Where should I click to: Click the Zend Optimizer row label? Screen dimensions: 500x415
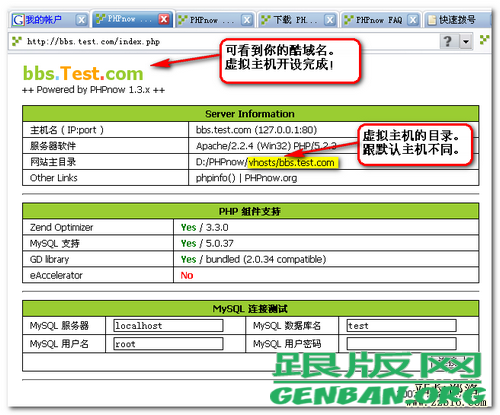coord(62,227)
